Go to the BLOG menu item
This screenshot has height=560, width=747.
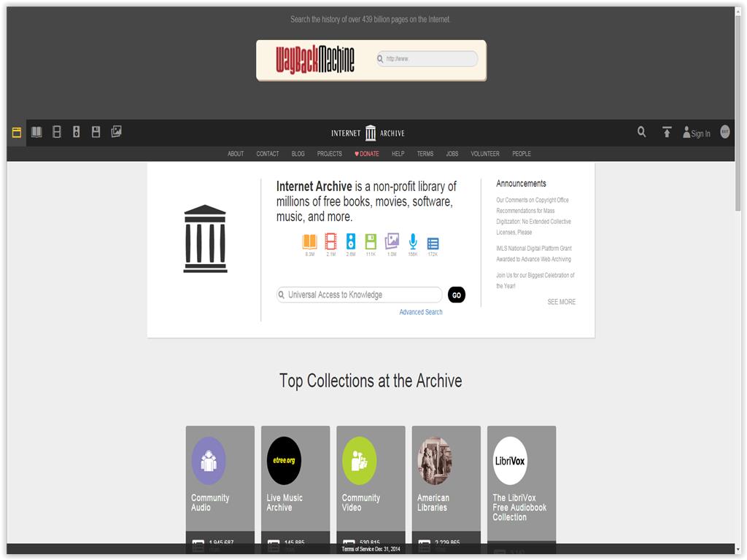tap(298, 154)
